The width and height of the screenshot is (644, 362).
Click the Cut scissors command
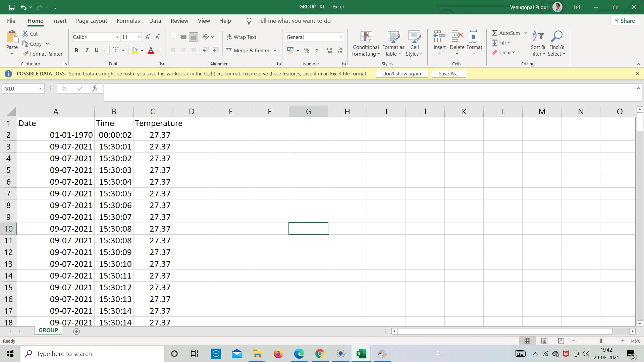(x=30, y=34)
